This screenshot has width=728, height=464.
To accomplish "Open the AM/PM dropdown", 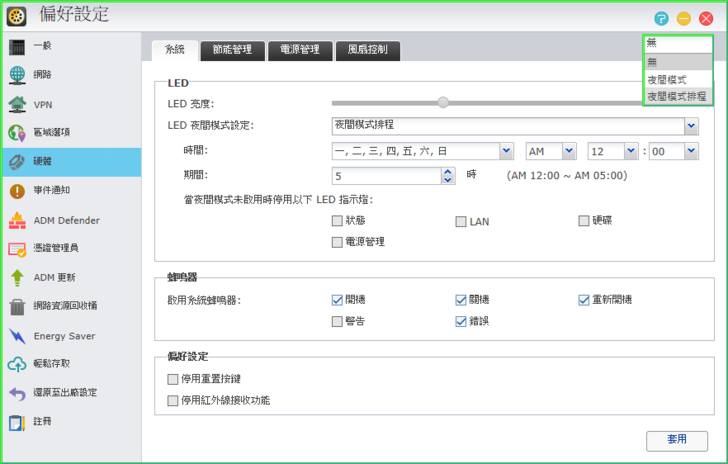I will point(569,151).
